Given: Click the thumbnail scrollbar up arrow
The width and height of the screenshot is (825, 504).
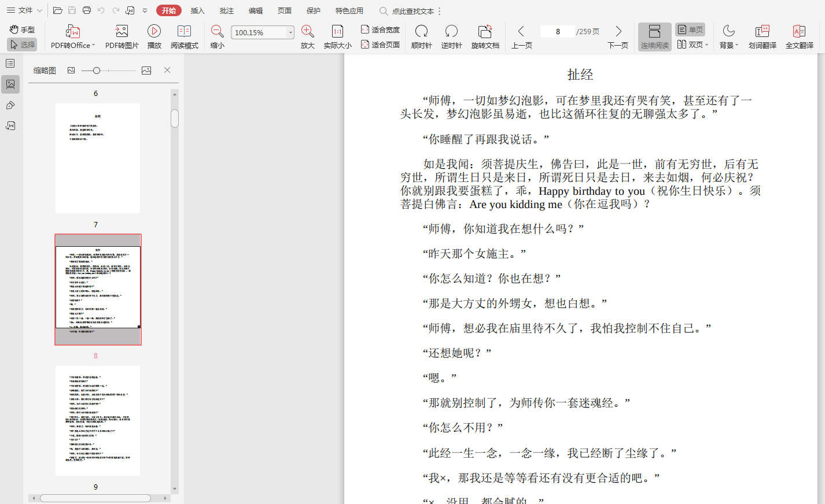Looking at the screenshot, I should click(175, 94).
